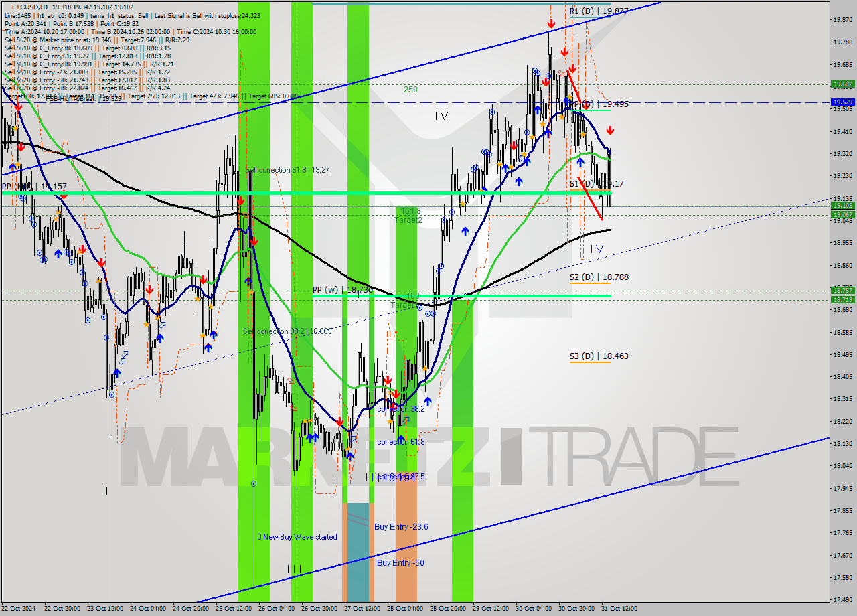This screenshot has width=857, height=616.
Task: Click the orange S2 (D) level line
Action: pos(590,283)
